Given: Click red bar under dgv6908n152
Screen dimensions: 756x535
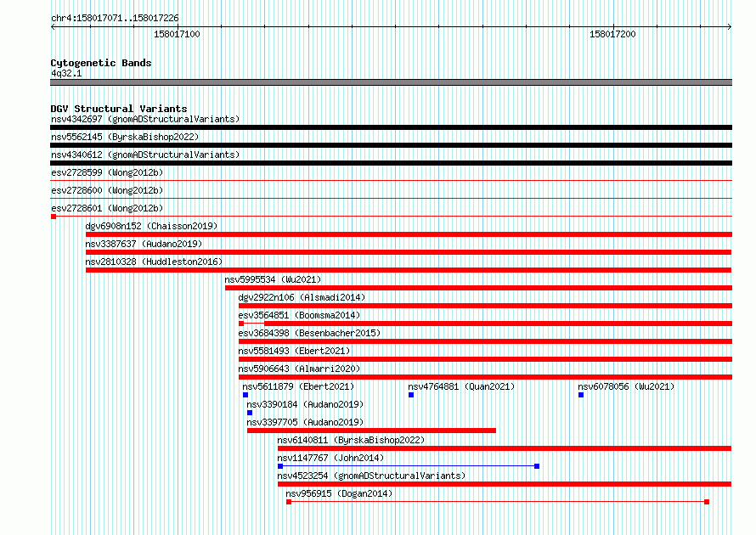Looking at the screenshot, I should tap(409, 234).
